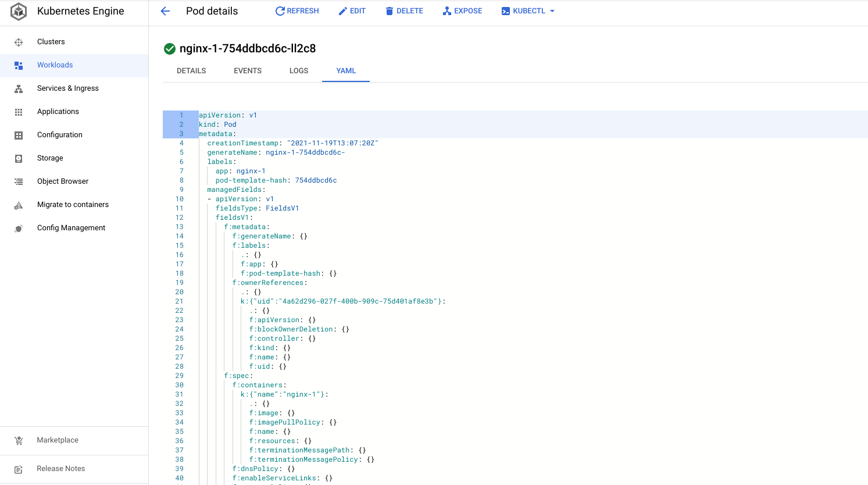Click the f:imagePullPolicy line
Screen dimensions: 868x485
[x=293, y=422]
